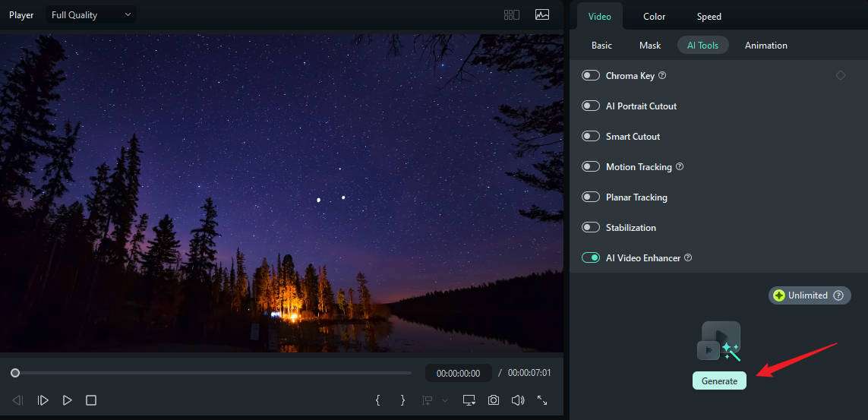
Task: Enable the Planar Tracking switch
Action: click(x=591, y=197)
